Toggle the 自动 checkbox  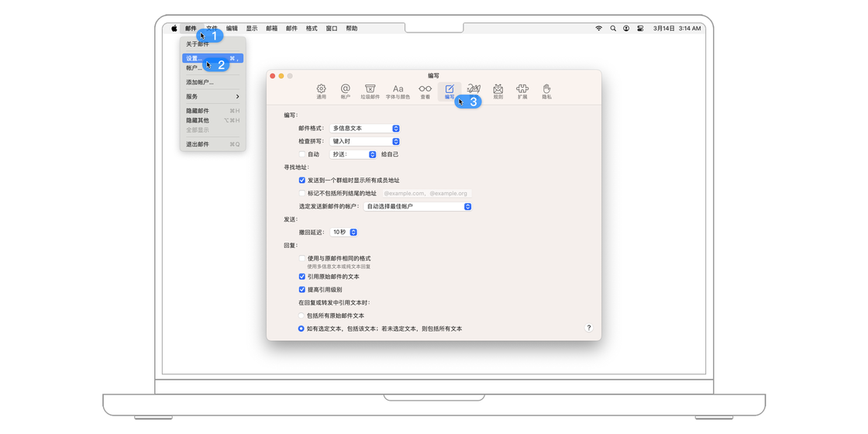301,154
